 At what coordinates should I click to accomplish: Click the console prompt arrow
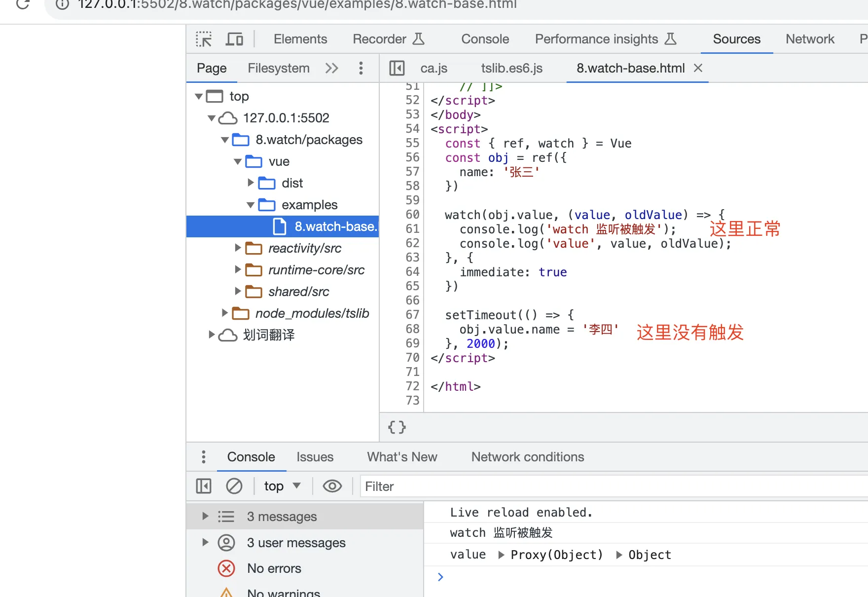(x=440, y=577)
